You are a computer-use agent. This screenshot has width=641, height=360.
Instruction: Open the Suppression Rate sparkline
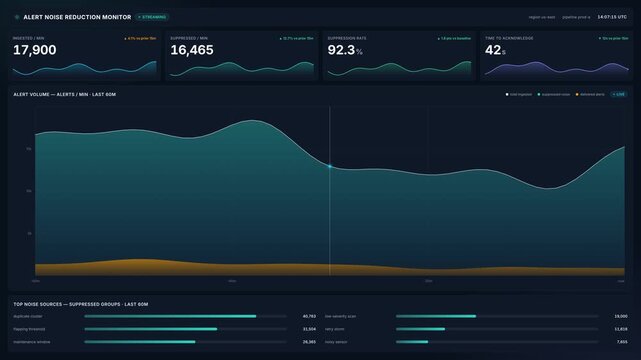[399, 68]
